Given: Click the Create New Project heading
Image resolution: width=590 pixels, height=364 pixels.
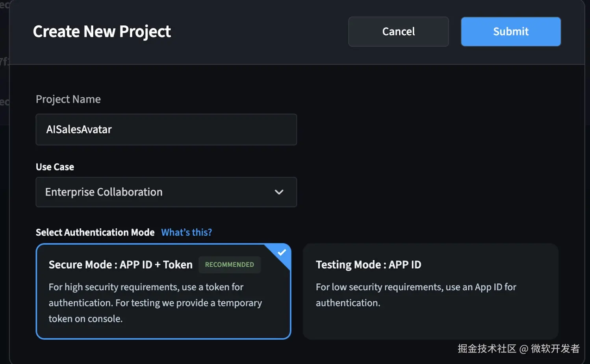Looking at the screenshot, I should 102,32.
